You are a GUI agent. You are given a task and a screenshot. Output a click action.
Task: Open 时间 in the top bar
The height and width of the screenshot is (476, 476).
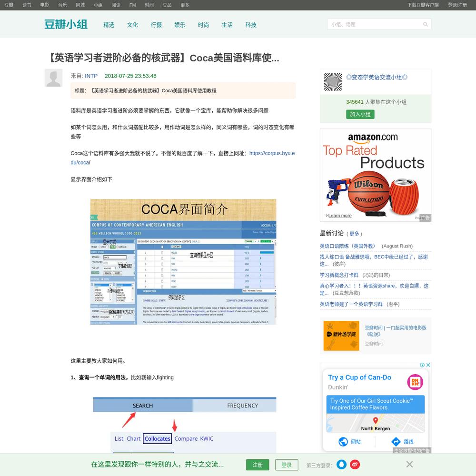click(x=149, y=5)
